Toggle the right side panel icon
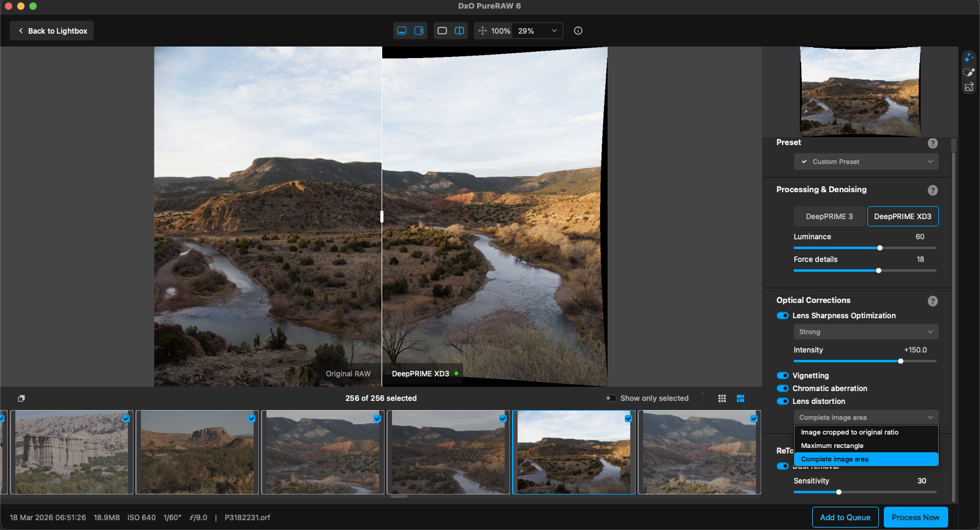Viewport: 980px width, 530px height. [419, 31]
